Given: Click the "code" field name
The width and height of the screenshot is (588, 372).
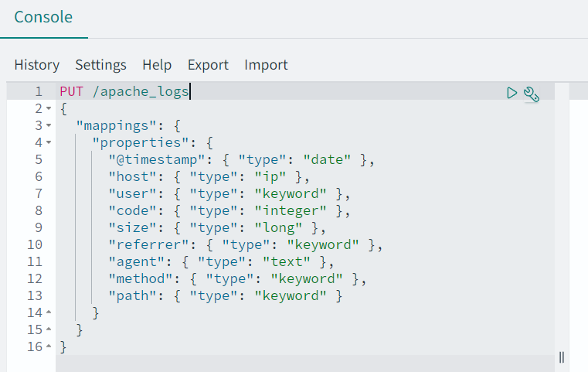Looking at the screenshot, I should (x=132, y=210).
